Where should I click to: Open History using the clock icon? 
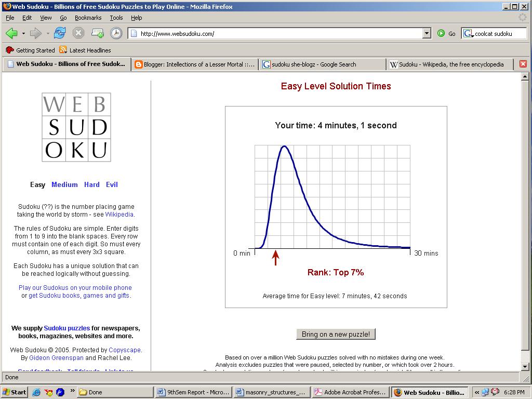coord(116,33)
